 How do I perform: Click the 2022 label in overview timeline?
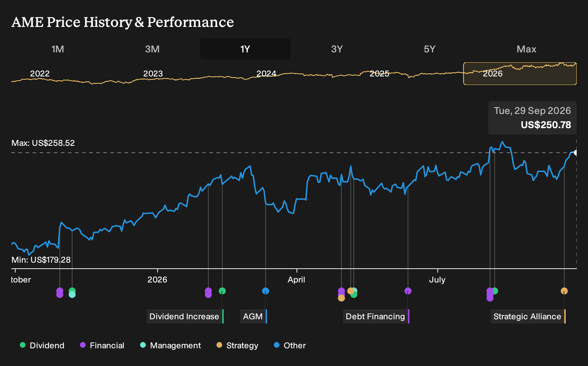(40, 74)
